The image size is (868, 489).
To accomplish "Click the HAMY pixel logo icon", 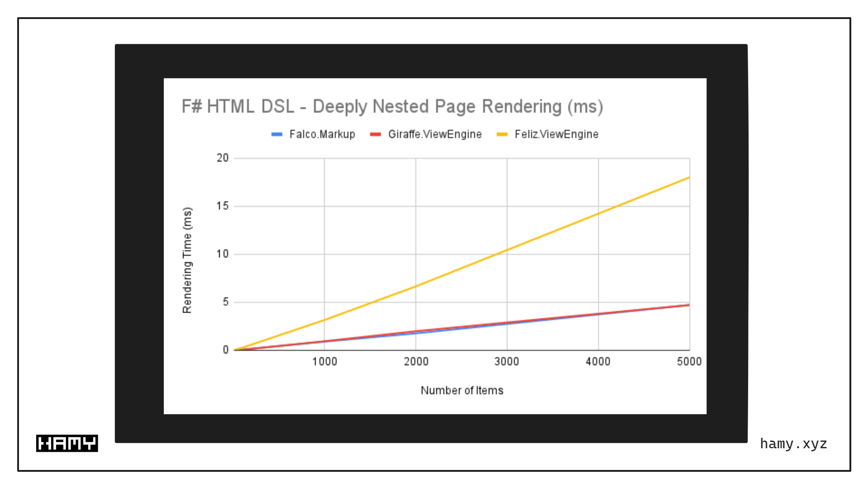I will (67, 444).
